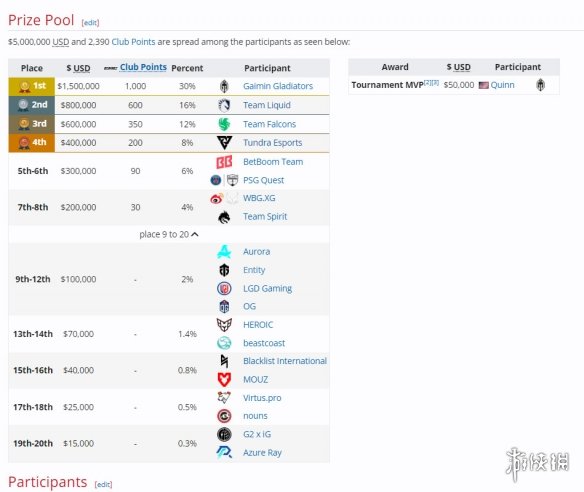Screen dimensions: 584x492
Task: Click the Gaimin Gladiators team logo icon
Action: point(224,86)
